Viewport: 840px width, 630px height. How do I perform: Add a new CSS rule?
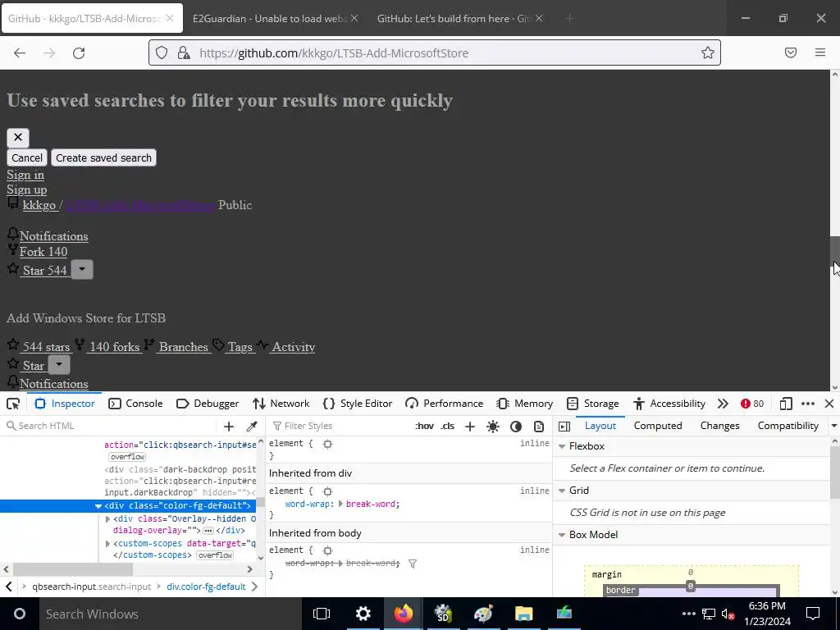pyautogui.click(x=470, y=426)
